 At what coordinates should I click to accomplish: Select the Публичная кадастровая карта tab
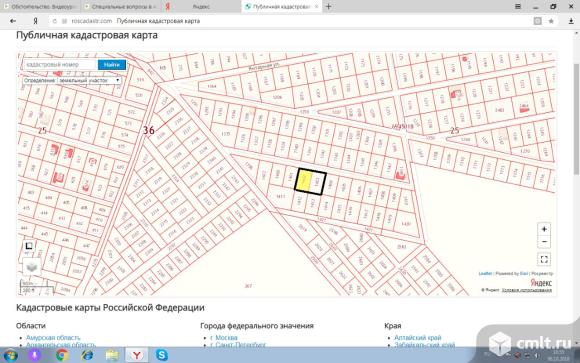281,7
